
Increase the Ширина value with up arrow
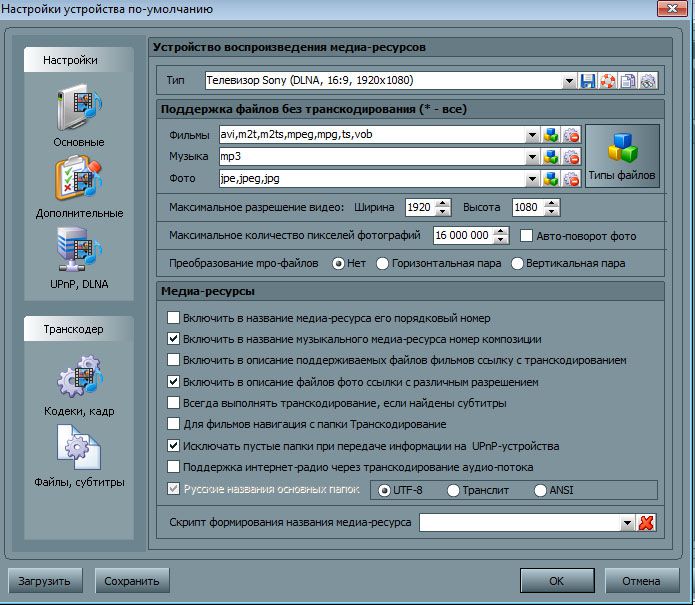441,203
